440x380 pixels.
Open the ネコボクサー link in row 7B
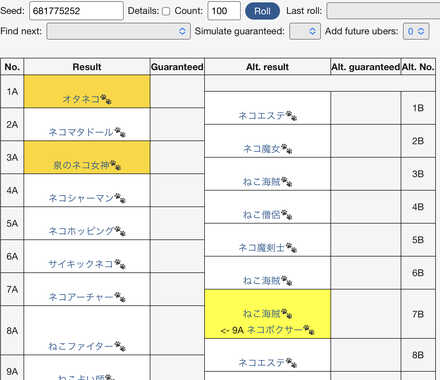tap(275, 330)
